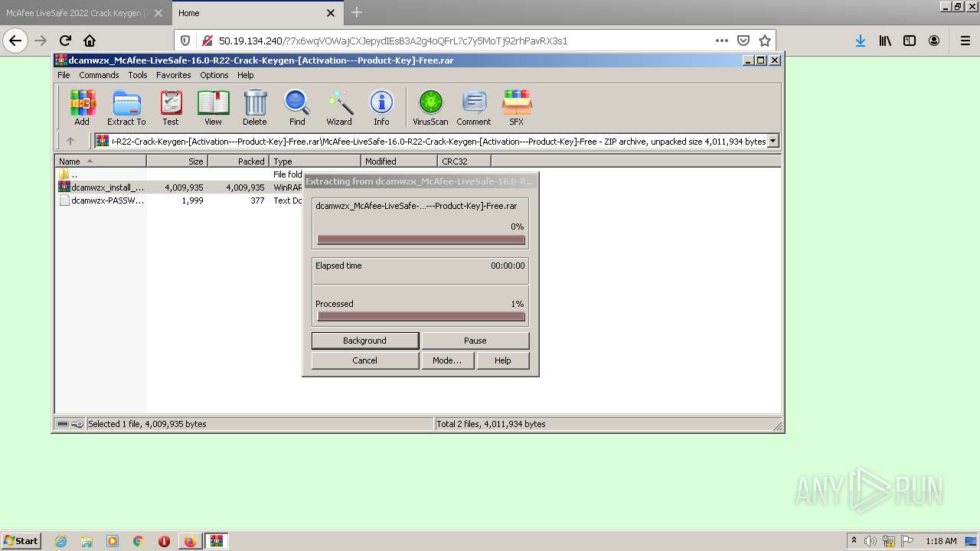This screenshot has width=980, height=551.
Task: Switch to McAfee LiveSafe 2022 tab
Action: [x=77, y=13]
